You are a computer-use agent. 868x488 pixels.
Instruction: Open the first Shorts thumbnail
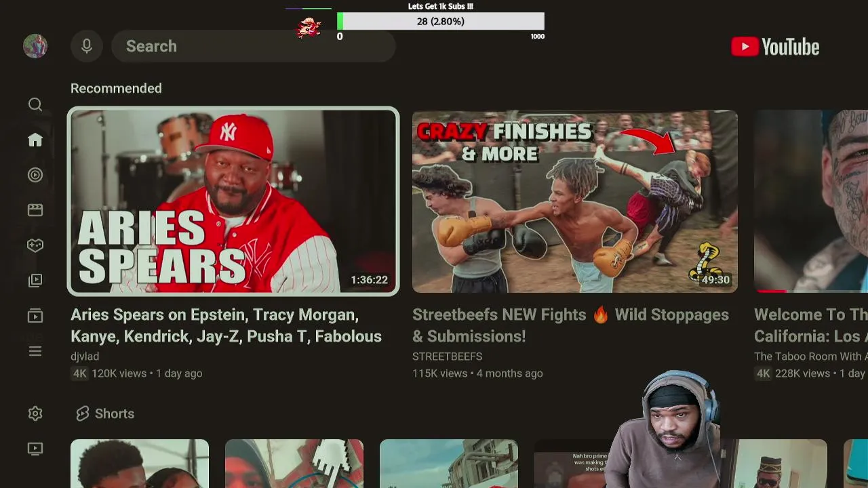(x=140, y=464)
